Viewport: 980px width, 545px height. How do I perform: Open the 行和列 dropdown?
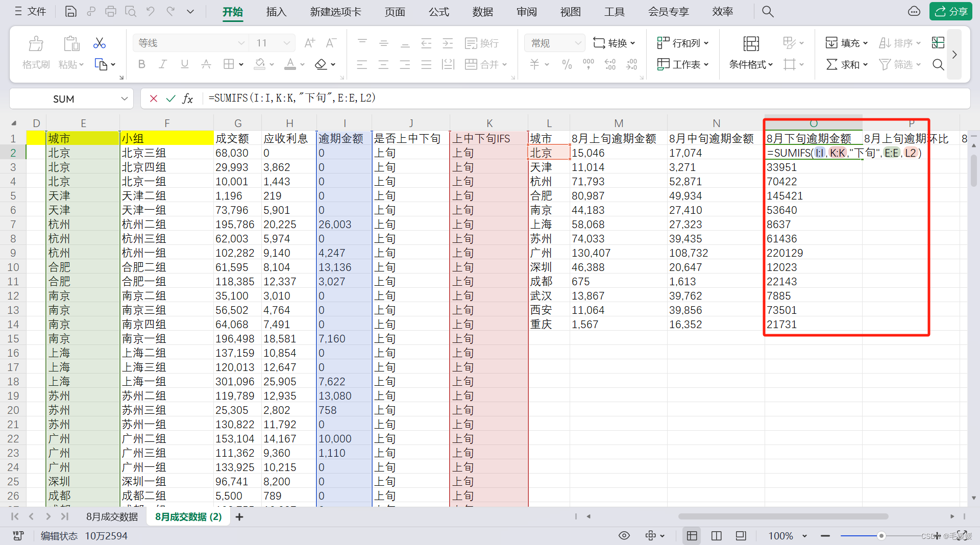click(682, 43)
